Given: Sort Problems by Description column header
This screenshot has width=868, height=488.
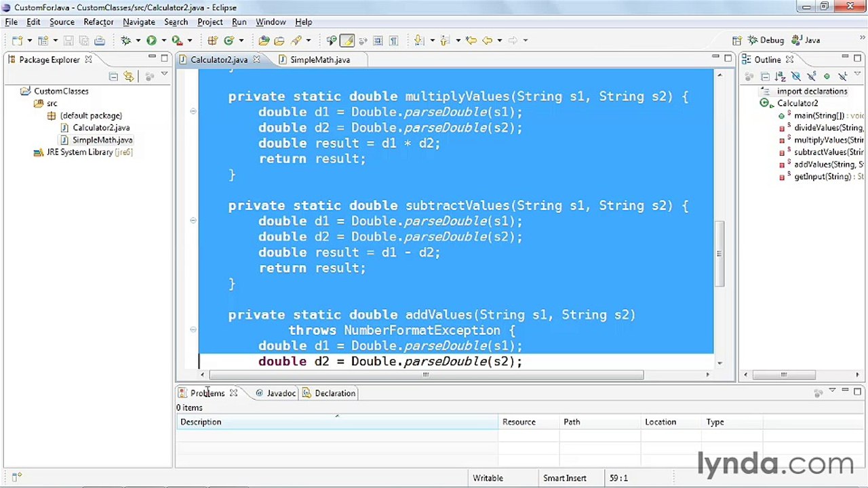Looking at the screenshot, I should click(x=337, y=422).
